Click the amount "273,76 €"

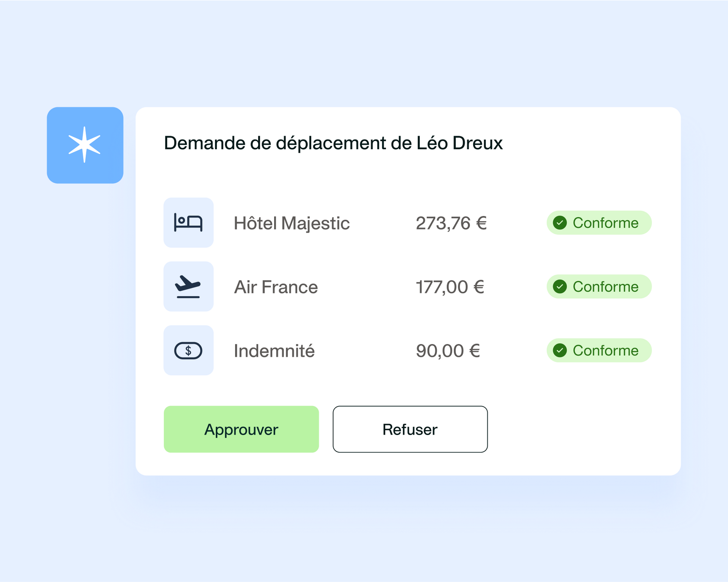tap(451, 223)
